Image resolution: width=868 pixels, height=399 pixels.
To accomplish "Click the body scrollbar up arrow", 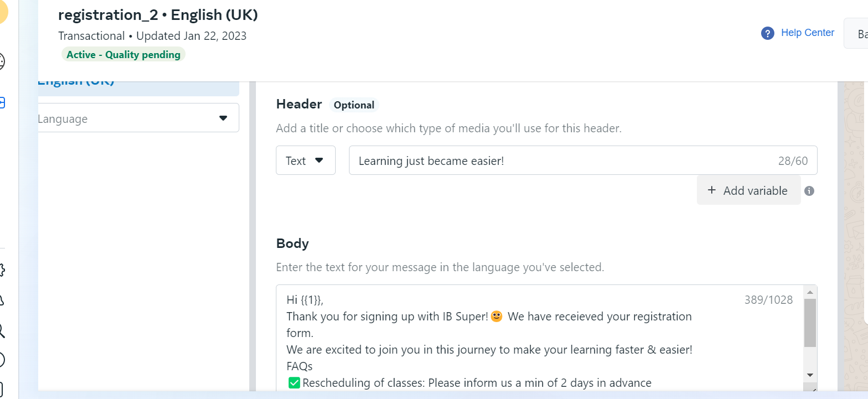I will 810,292.
